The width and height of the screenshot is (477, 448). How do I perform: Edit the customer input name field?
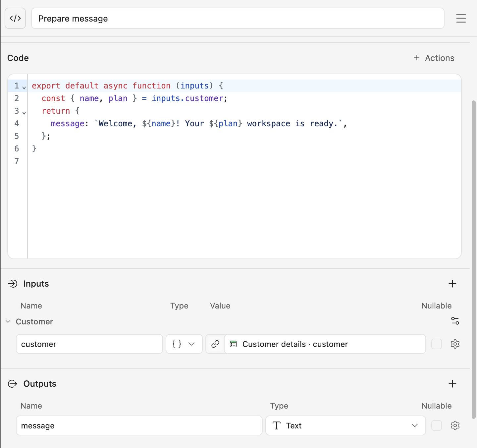89,344
